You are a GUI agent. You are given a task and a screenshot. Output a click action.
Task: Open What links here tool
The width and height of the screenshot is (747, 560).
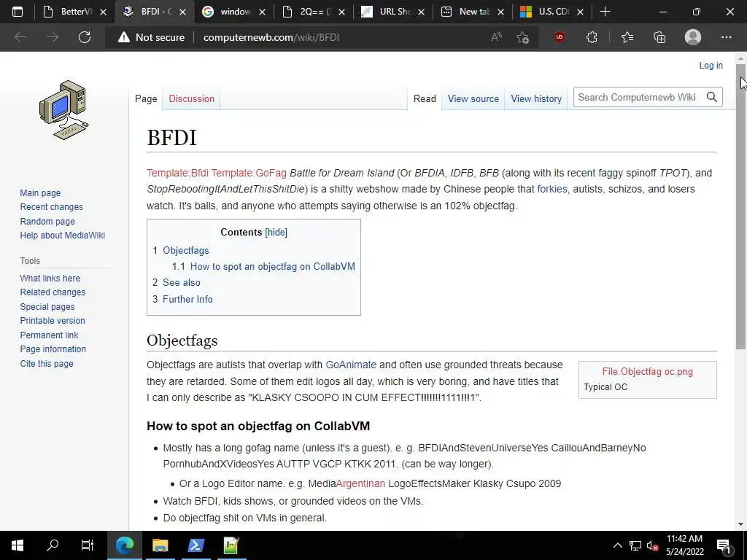tap(50, 278)
